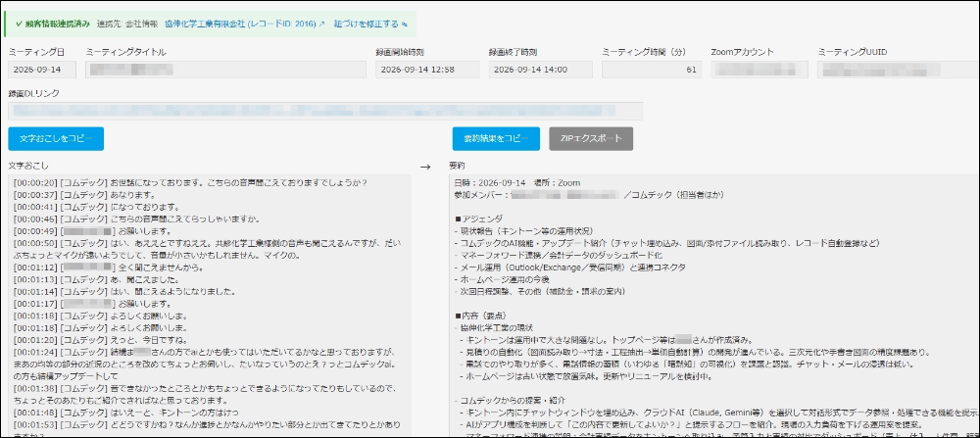The image size is (980, 438).
Task: Click into the ミーティングタイトル field
Action: pos(225,70)
